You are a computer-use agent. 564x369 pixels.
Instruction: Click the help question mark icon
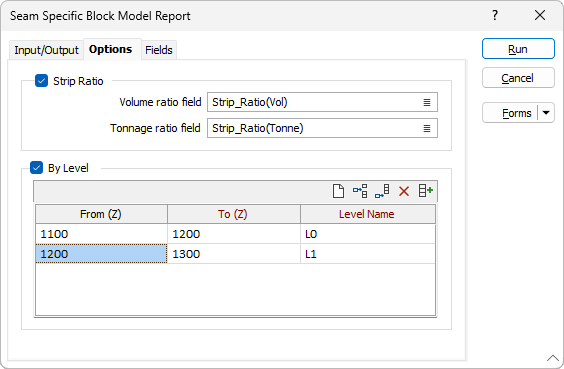pyautogui.click(x=495, y=15)
